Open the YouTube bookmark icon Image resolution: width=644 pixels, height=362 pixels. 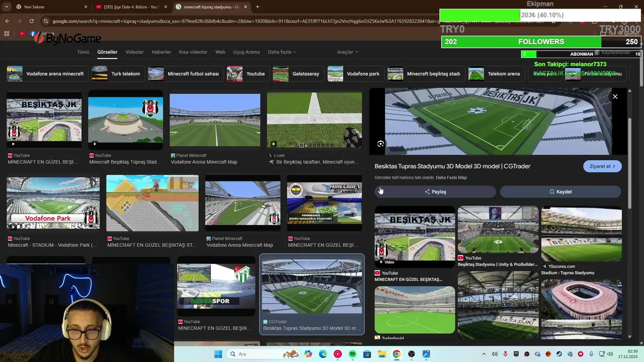pyautogui.click(x=22, y=34)
